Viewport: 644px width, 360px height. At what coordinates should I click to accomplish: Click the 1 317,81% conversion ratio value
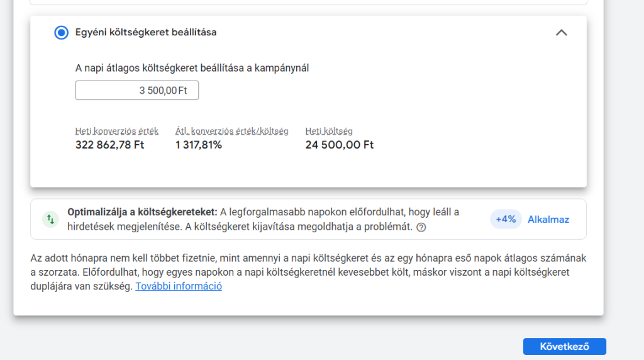click(199, 145)
